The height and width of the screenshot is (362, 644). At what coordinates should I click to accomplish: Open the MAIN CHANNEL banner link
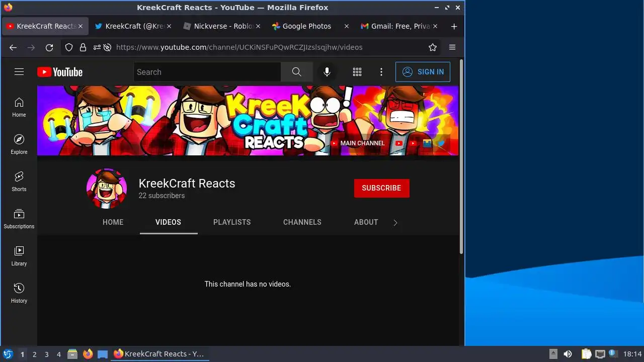pyautogui.click(x=358, y=143)
